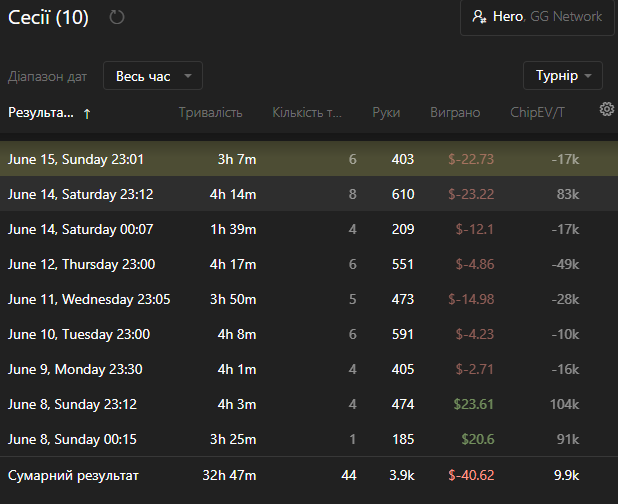Select the June 11, Wednesday 23:05 session

pyautogui.click(x=309, y=299)
